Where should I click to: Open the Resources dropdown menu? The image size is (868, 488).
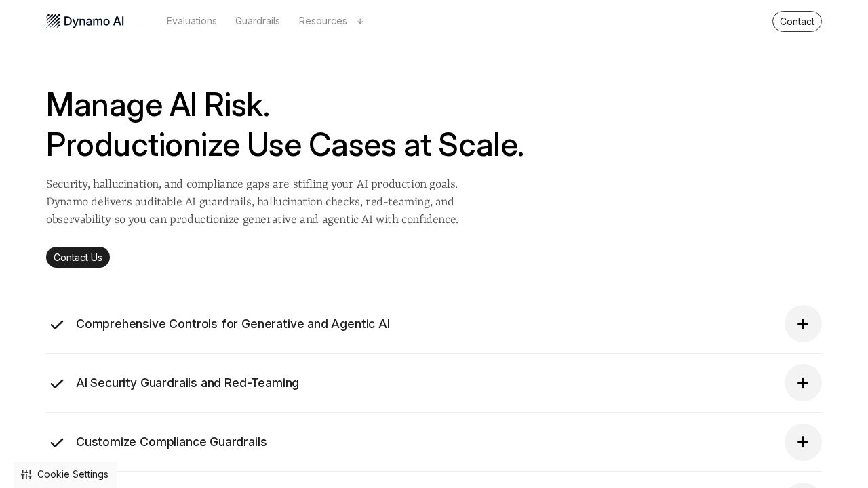323,21
